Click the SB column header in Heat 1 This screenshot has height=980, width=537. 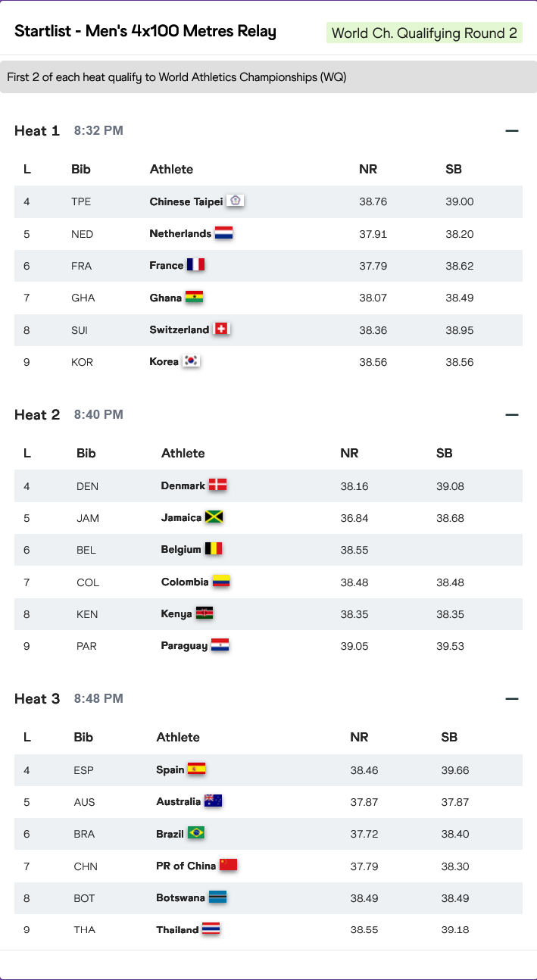coord(454,169)
